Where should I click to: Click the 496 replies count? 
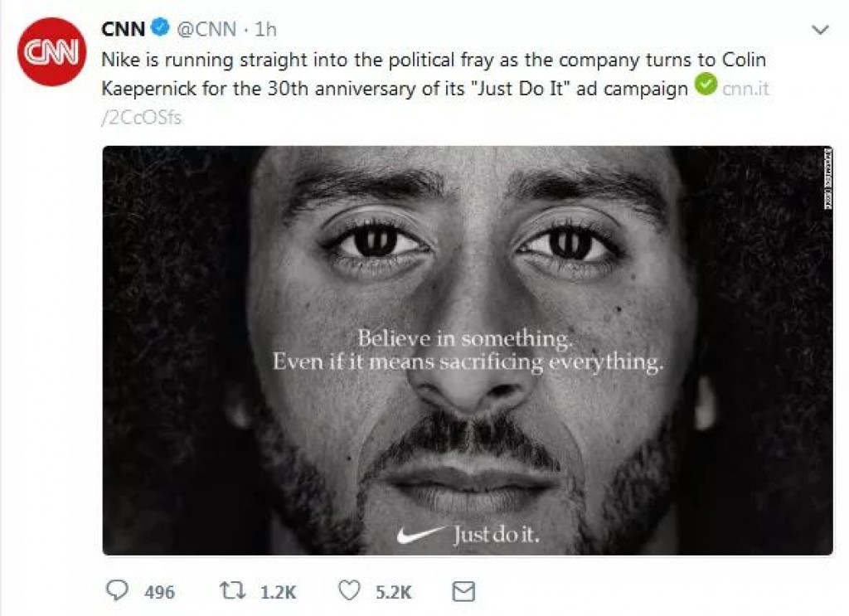coord(159,592)
